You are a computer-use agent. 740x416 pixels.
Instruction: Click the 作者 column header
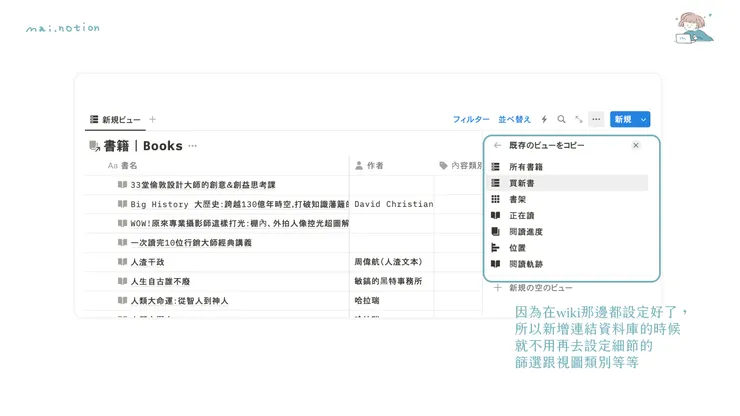(370, 166)
